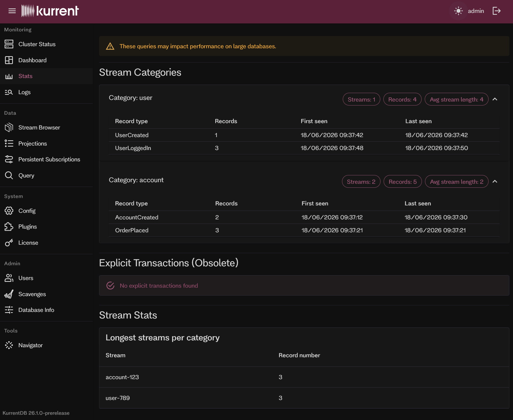
Task: Open the Query page
Action: pos(46,175)
